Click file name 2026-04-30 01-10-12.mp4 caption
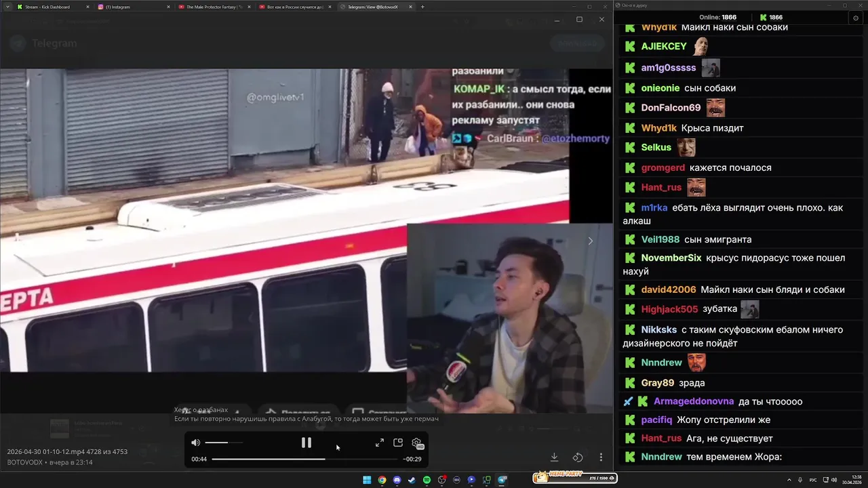This screenshot has height=488, width=868. click(67, 451)
